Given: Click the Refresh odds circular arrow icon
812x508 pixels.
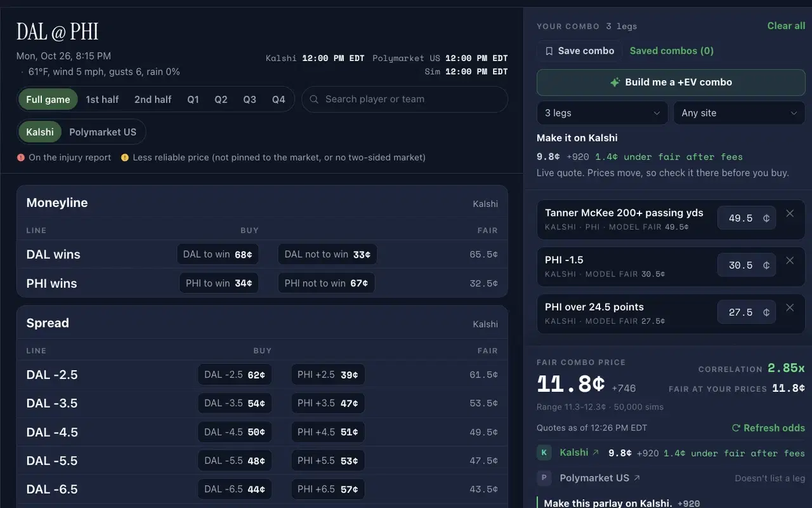Looking at the screenshot, I should 736,428.
